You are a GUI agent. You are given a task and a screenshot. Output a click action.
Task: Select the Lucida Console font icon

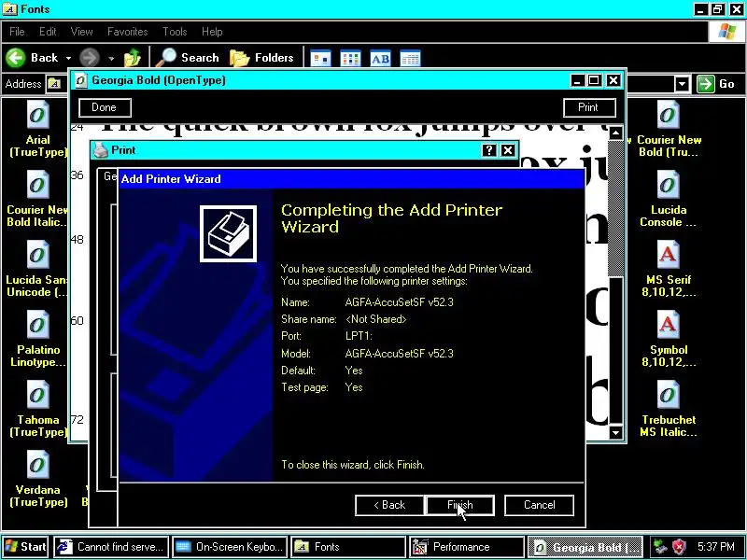(x=668, y=184)
